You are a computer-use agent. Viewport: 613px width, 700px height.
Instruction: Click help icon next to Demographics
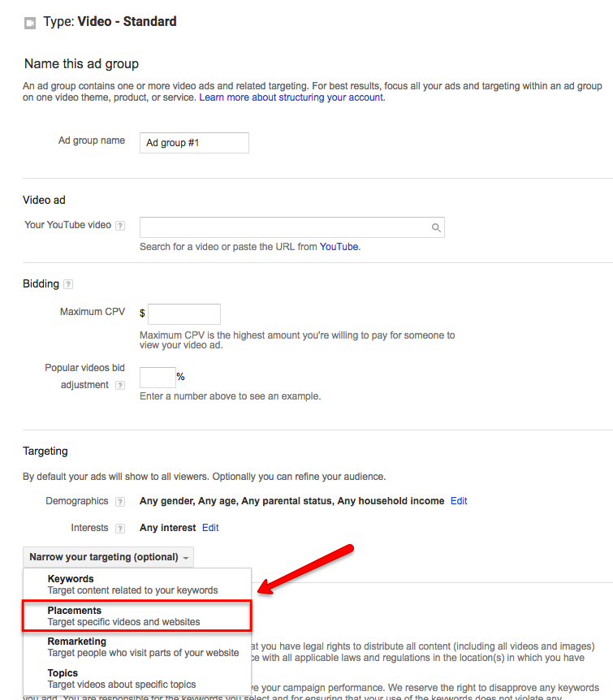pos(120,502)
